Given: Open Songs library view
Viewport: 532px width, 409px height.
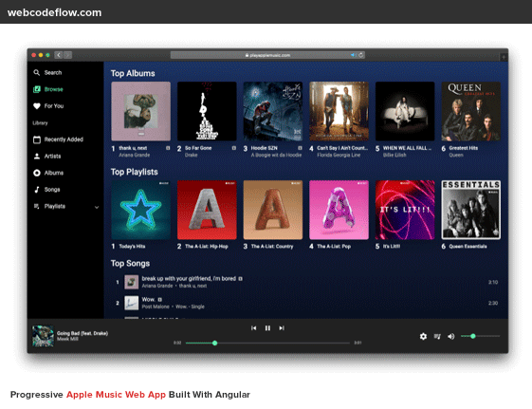Looking at the screenshot, I should click(52, 190).
